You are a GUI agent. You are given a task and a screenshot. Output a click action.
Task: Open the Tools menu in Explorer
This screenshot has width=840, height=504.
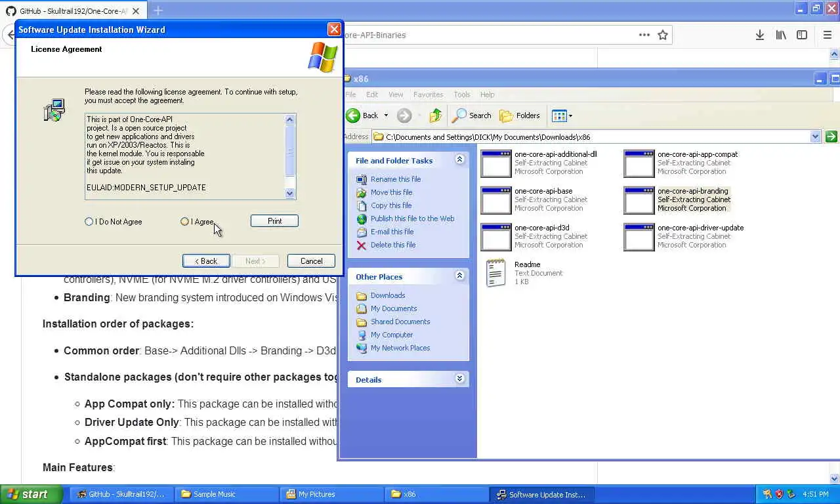click(462, 94)
